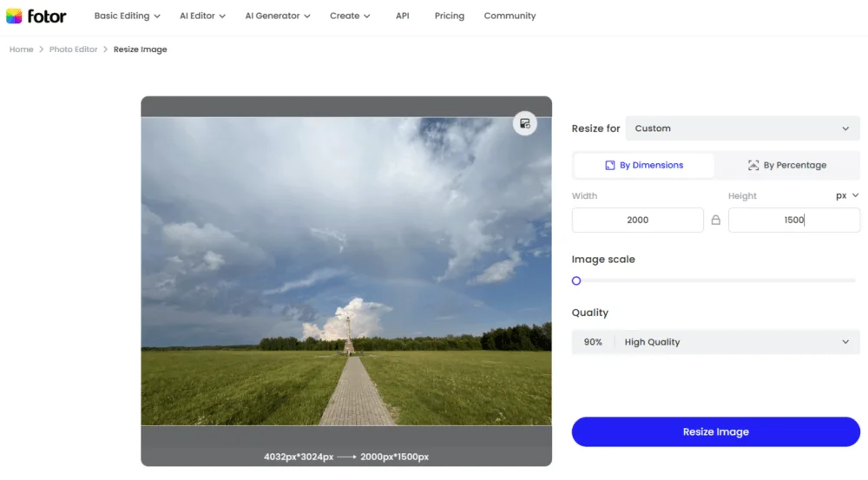The height and width of the screenshot is (480, 868).
Task: Toggle the aspect ratio lock icon
Action: [x=715, y=220]
